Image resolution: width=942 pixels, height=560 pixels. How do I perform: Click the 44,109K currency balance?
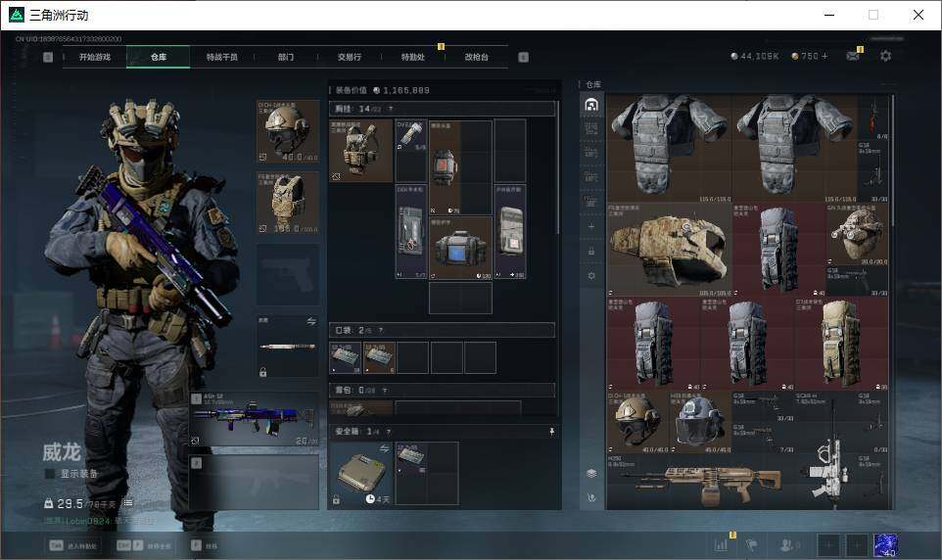[x=755, y=56]
